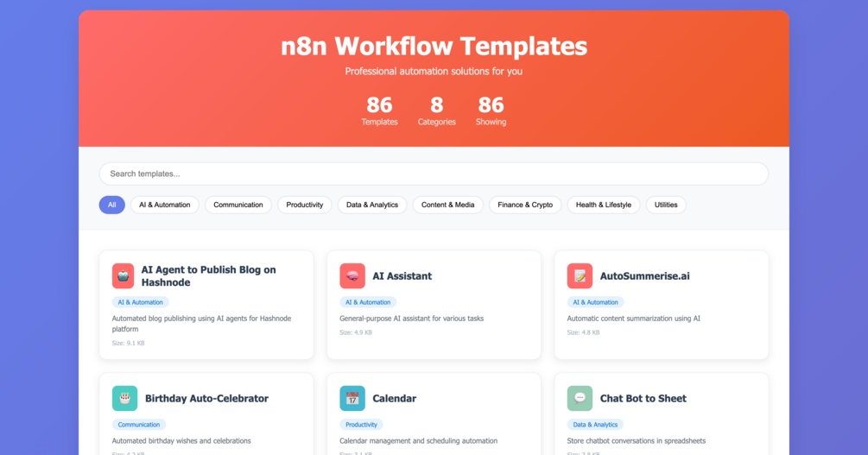Open the AutoSummerise.ai template title

(x=645, y=275)
